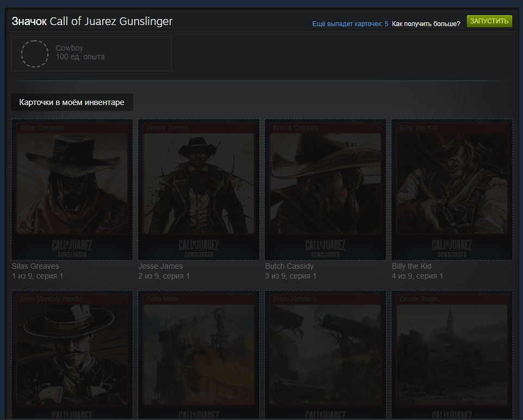The height and width of the screenshot is (420, 523).
Task: Open the Gold Mine card image
Action: point(199,355)
